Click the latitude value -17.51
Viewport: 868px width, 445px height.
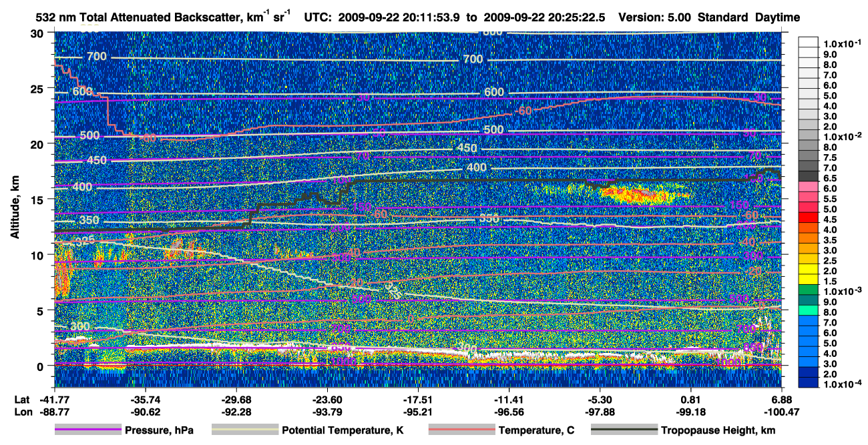coord(417,398)
